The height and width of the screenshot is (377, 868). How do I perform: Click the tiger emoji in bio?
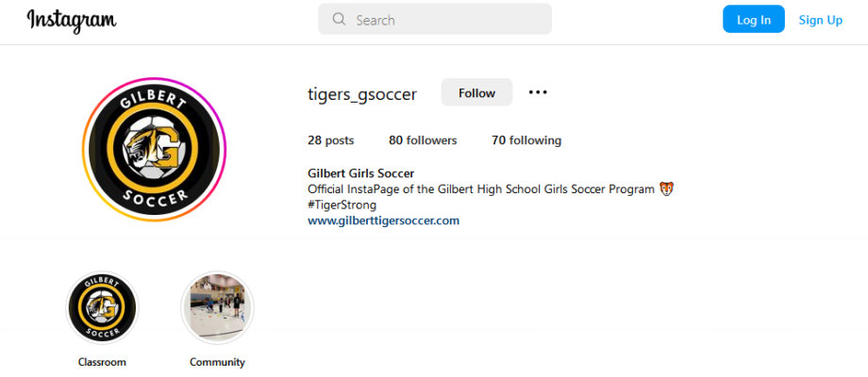(x=666, y=189)
